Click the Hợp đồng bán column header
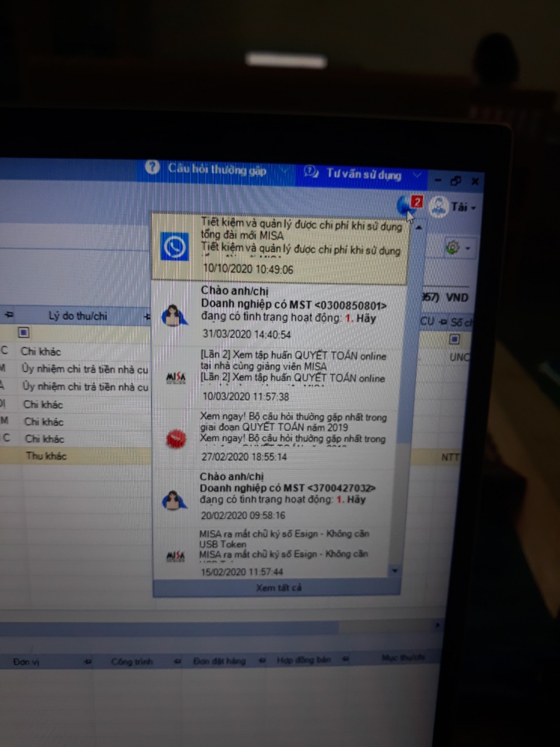560x747 pixels. pyautogui.click(x=303, y=660)
